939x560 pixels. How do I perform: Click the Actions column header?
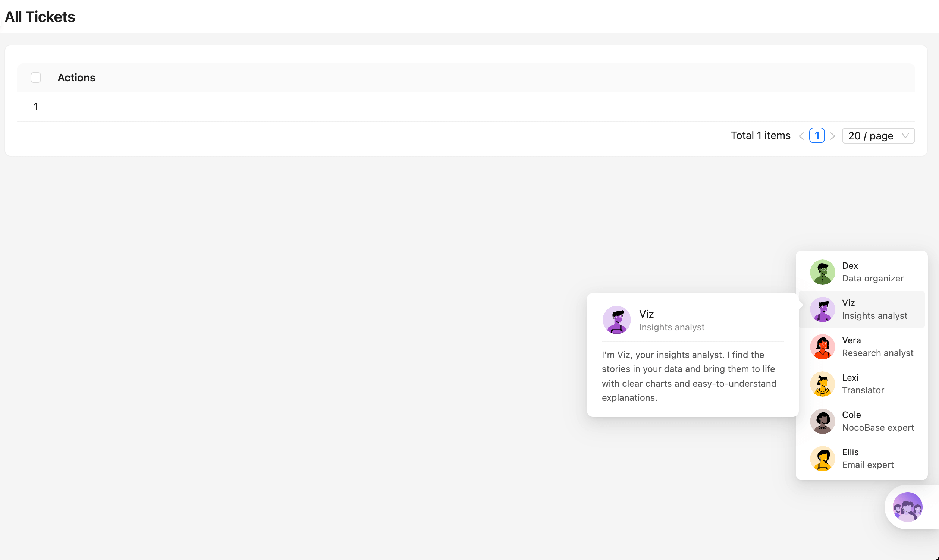pyautogui.click(x=76, y=78)
